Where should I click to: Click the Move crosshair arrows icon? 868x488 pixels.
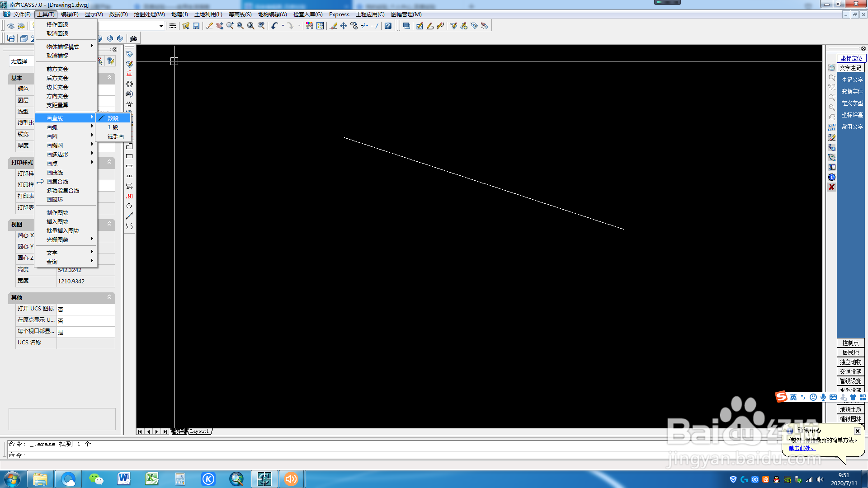(344, 26)
